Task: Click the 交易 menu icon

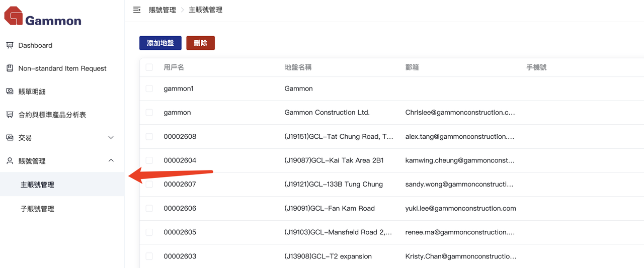Action: pyautogui.click(x=10, y=138)
